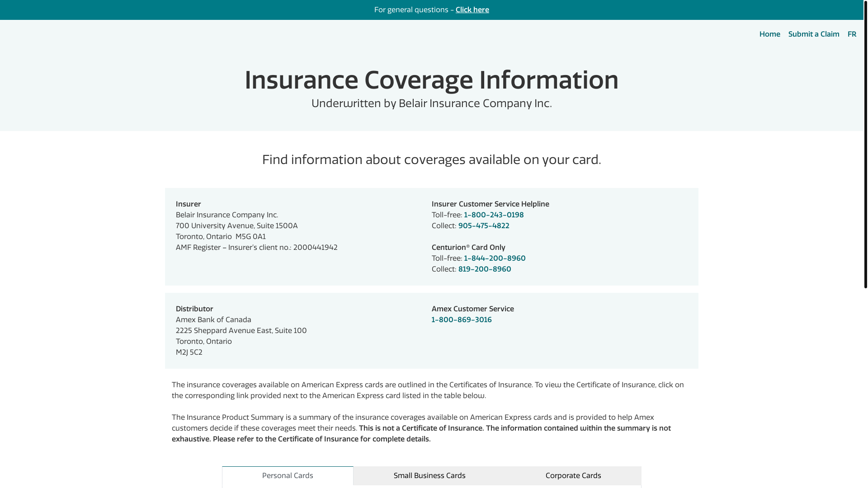Click 'Centurion® Card Only' heading
Image resolution: width=868 pixels, height=488 pixels.
468,247
